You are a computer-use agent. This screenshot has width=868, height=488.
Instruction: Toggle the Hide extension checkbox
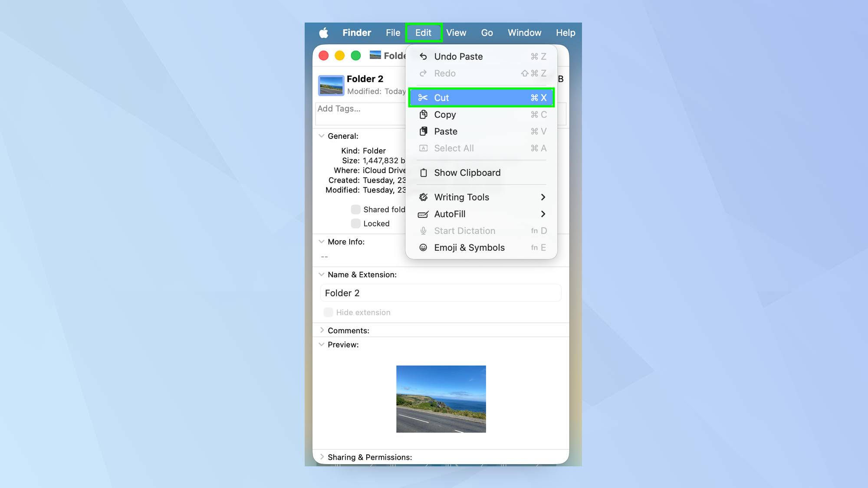329,312
